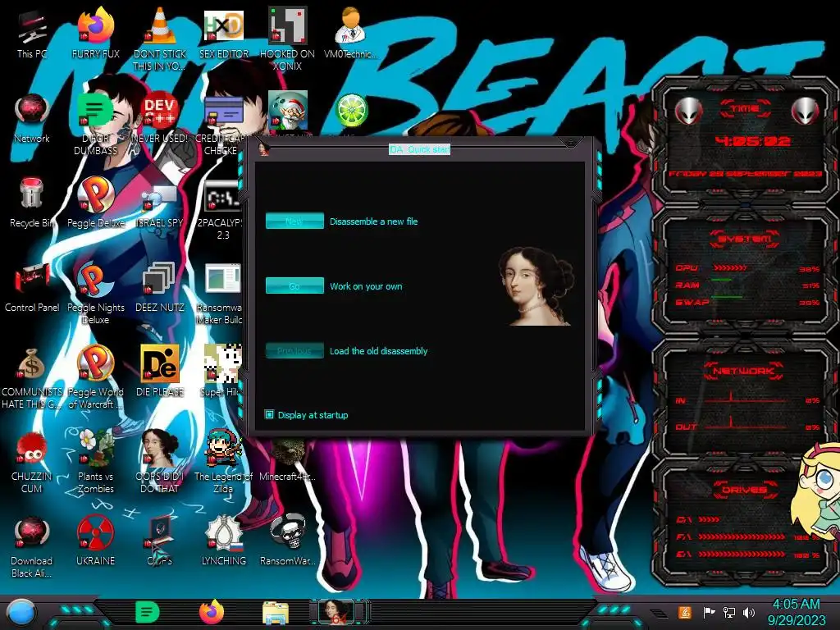Click the volume speaker tray icon
This screenshot has height=630, width=840.
(x=749, y=612)
